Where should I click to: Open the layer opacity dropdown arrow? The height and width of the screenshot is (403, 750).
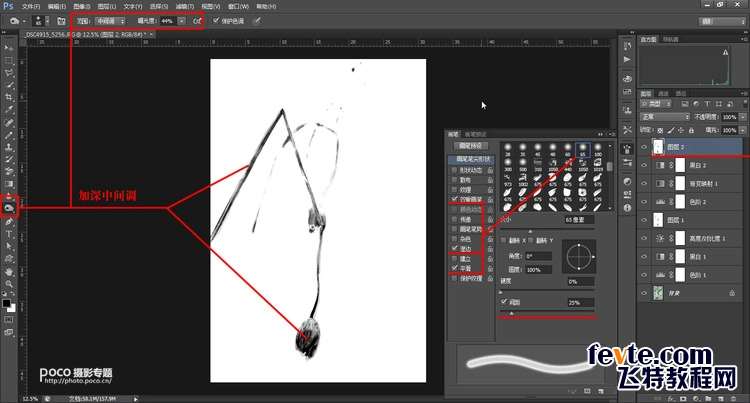pyautogui.click(x=742, y=117)
